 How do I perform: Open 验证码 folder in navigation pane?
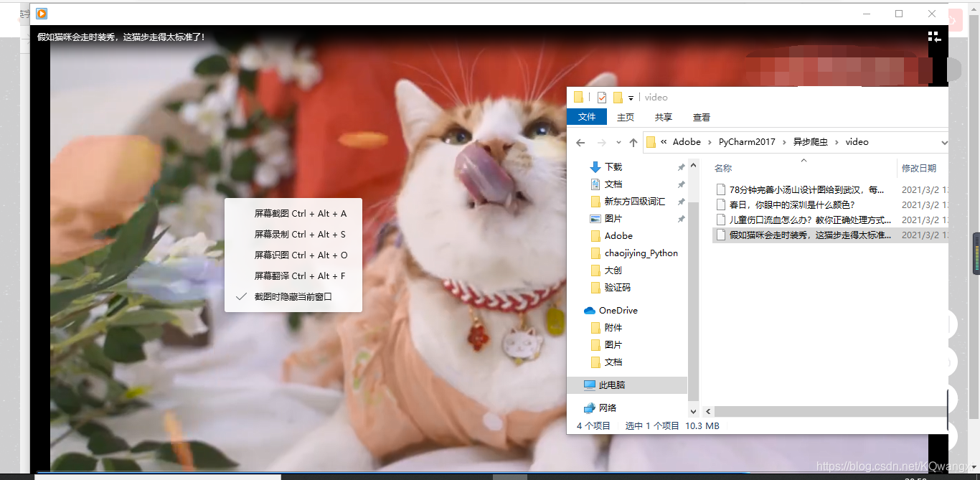(x=618, y=287)
